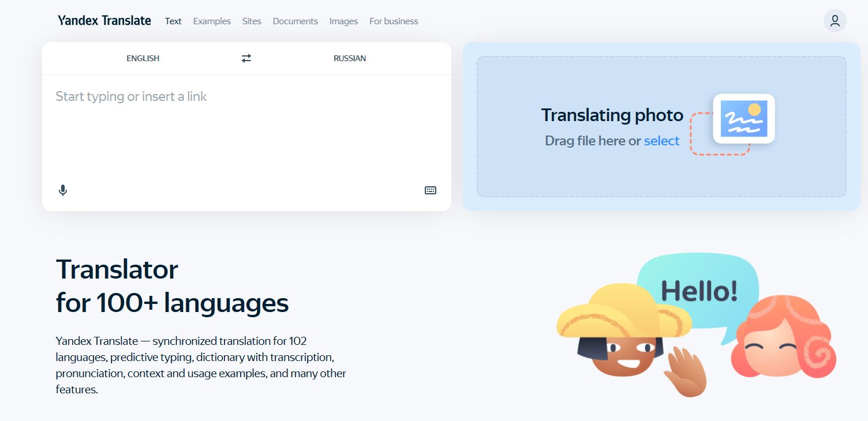Click the select link to choose a file

(661, 141)
